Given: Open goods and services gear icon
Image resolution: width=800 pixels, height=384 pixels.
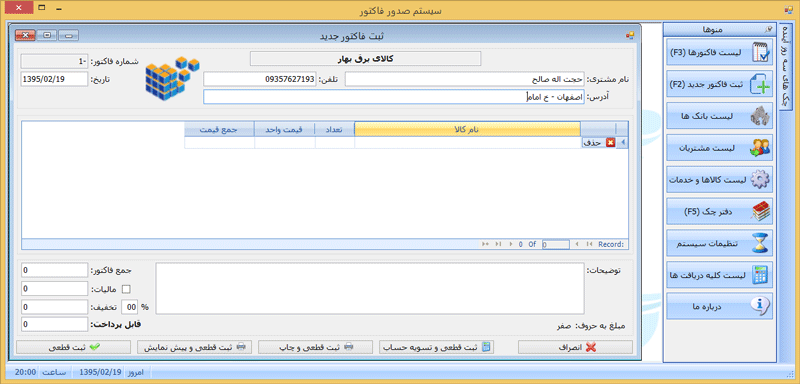Looking at the screenshot, I should coord(760,180).
